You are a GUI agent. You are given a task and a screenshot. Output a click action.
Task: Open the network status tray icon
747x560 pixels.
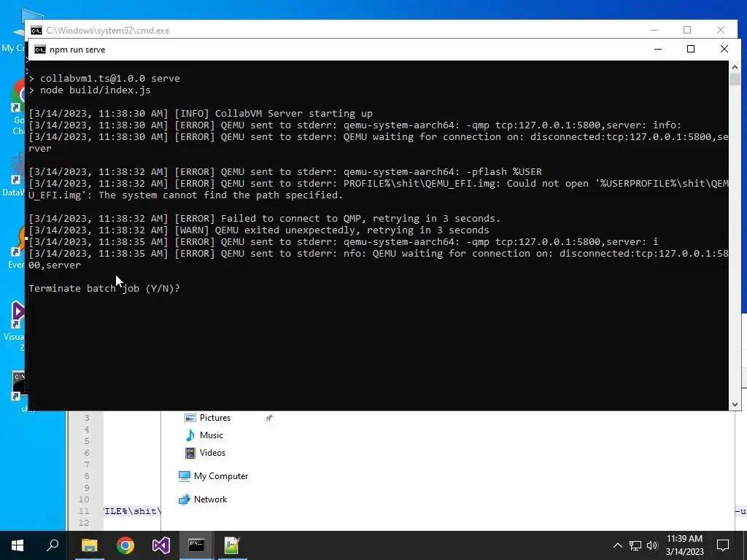tap(635, 545)
